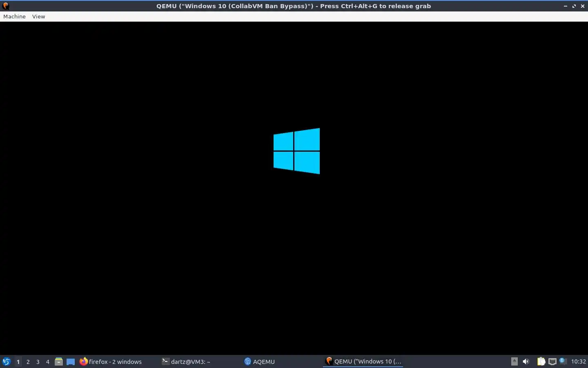Open the removable media eject tray icon
Viewport: 588px width, 368px height.
coord(514,361)
